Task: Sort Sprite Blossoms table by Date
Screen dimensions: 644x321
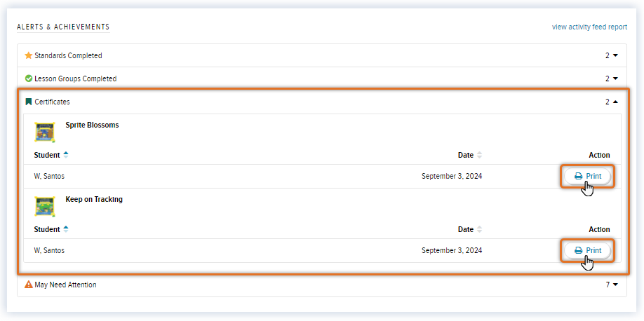Action: click(480, 155)
